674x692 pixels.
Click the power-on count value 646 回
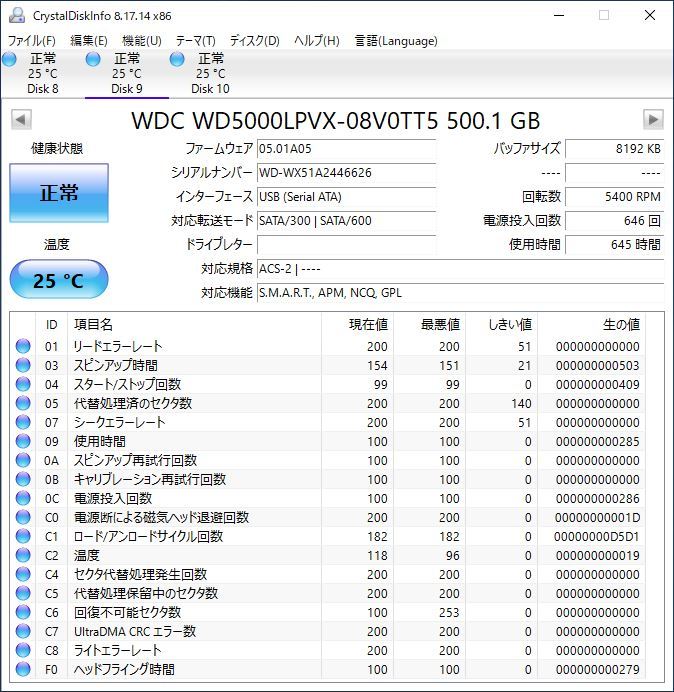pos(614,220)
